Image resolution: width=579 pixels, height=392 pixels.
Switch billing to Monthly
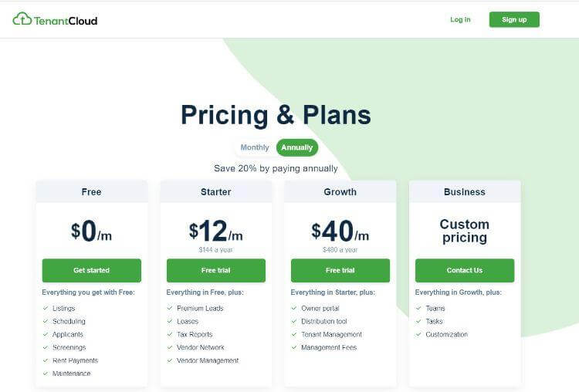point(255,147)
